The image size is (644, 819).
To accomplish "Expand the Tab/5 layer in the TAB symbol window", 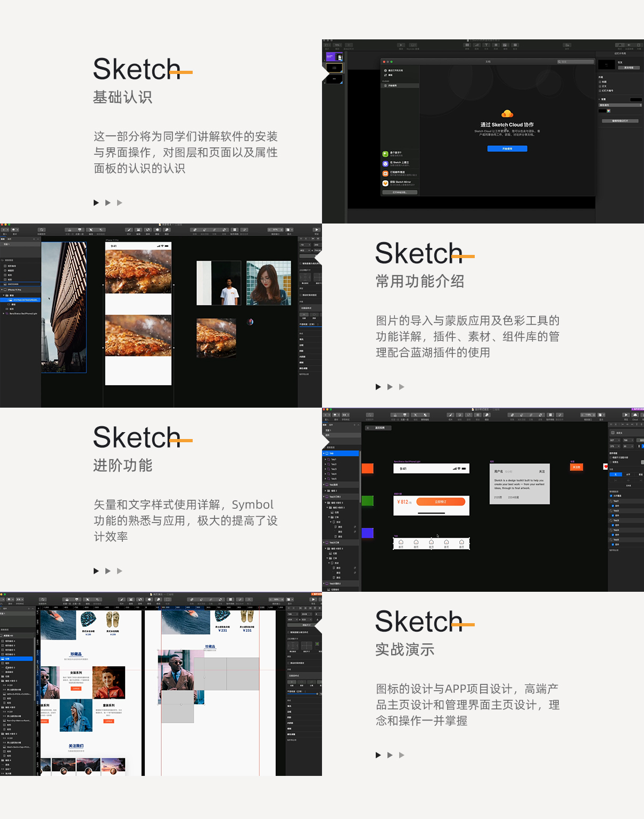I will [x=325, y=478].
